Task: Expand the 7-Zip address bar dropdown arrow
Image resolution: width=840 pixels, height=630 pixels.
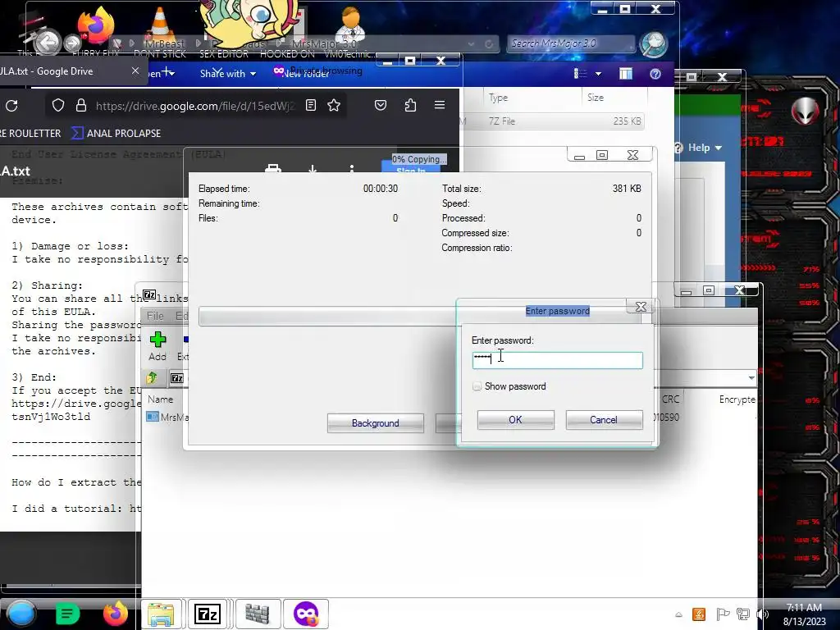Action: 751,377
